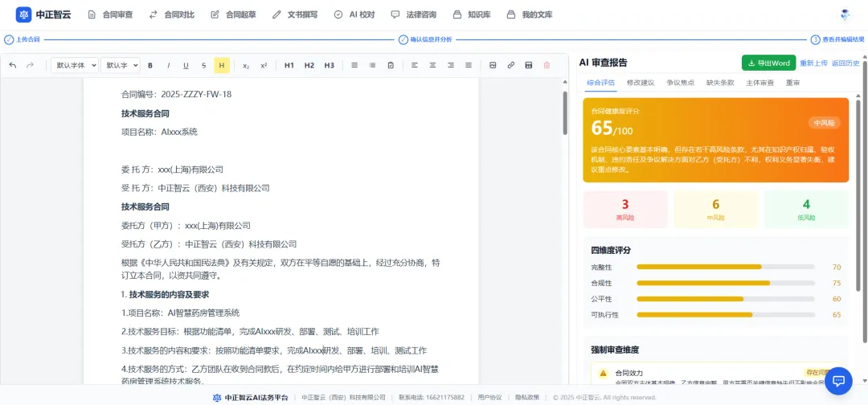Click the 合规性 score bar
The width and height of the screenshot is (868, 405).
tap(725, 283)
